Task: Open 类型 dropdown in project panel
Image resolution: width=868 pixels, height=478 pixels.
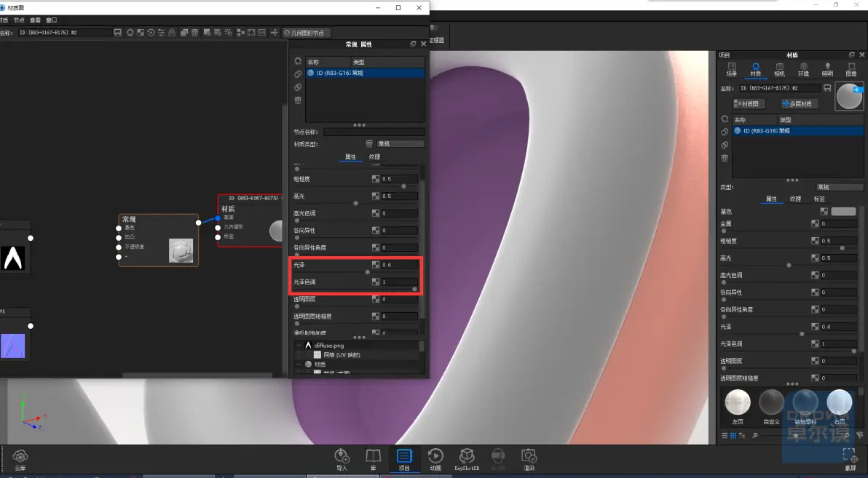Action: [x=840, y=187]
